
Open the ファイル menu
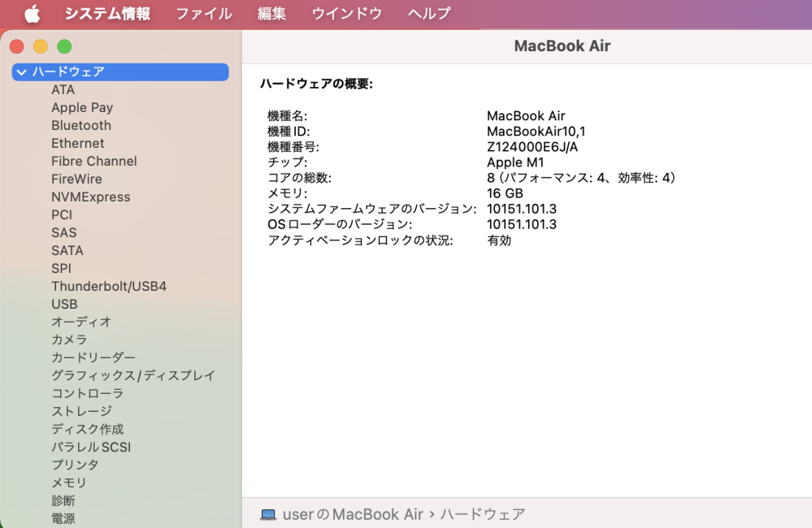(203, 14)
